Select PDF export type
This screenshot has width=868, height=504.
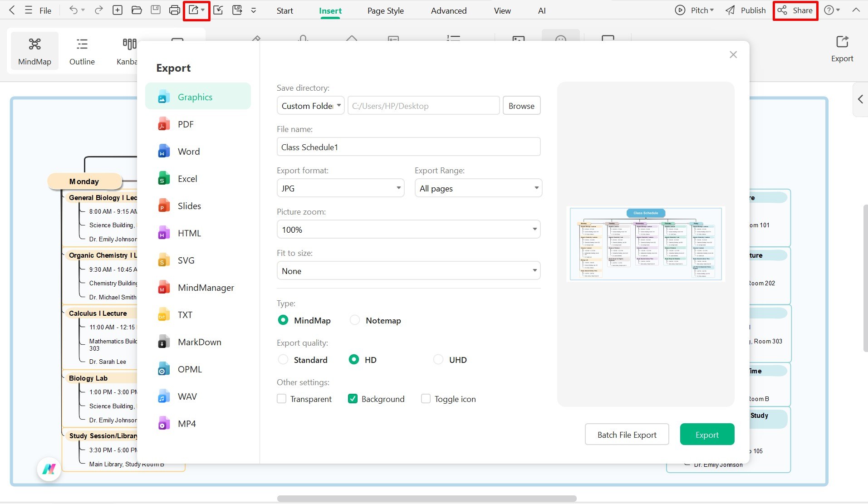pos(198,124)
